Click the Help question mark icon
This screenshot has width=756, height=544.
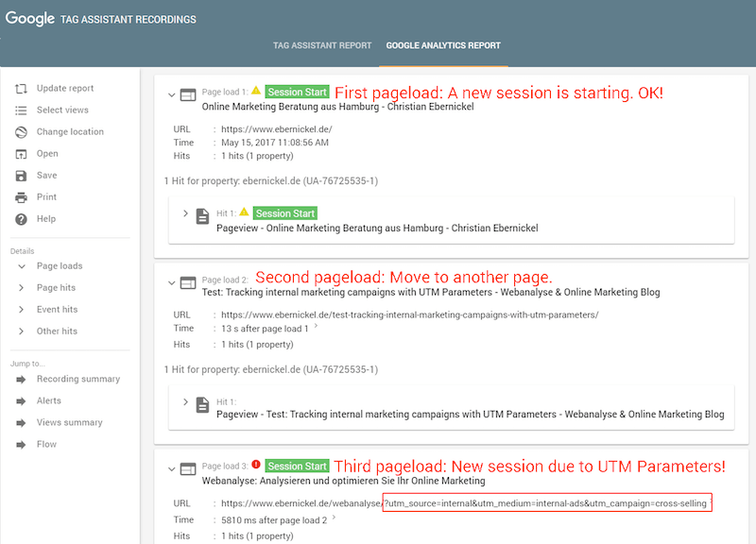21,219
